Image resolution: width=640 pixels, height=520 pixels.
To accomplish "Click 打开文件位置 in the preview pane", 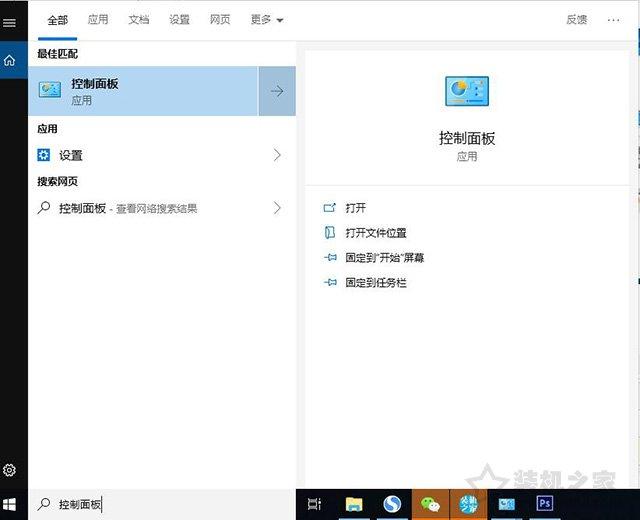I will [375, 233].
